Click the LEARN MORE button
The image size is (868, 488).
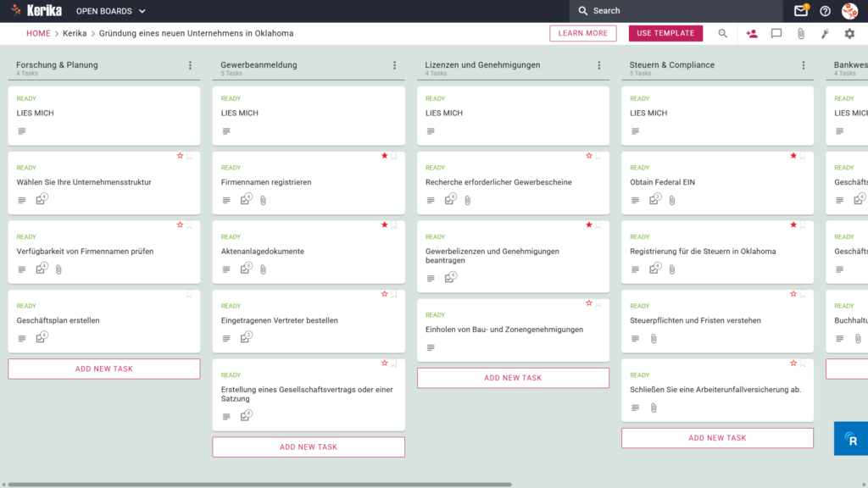(583, 33)
